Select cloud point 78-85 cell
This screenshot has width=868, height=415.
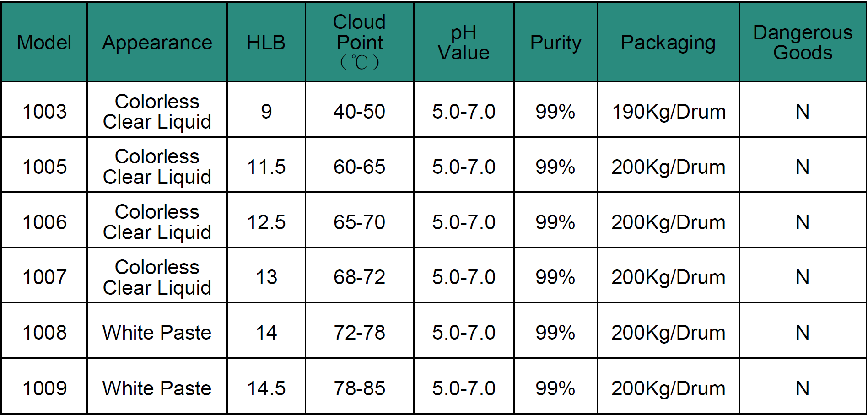360,387
